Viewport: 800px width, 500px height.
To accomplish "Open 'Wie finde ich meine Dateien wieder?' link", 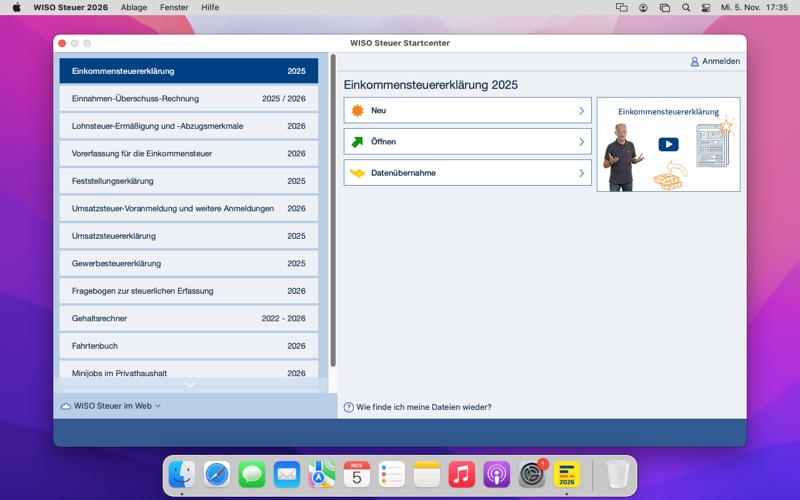I will 423,407.
